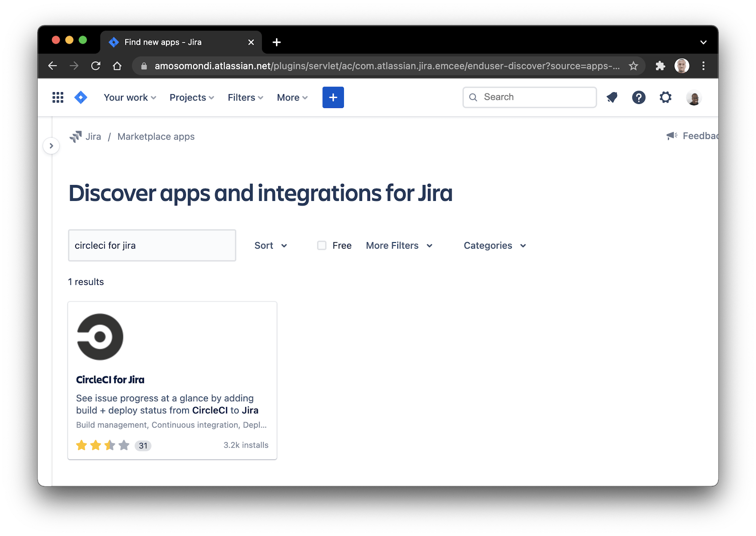Image resolution: width=756 pixels, height=536 pixels.
Task: Click the Feedback megaphone icon
Action: [671, 136]
